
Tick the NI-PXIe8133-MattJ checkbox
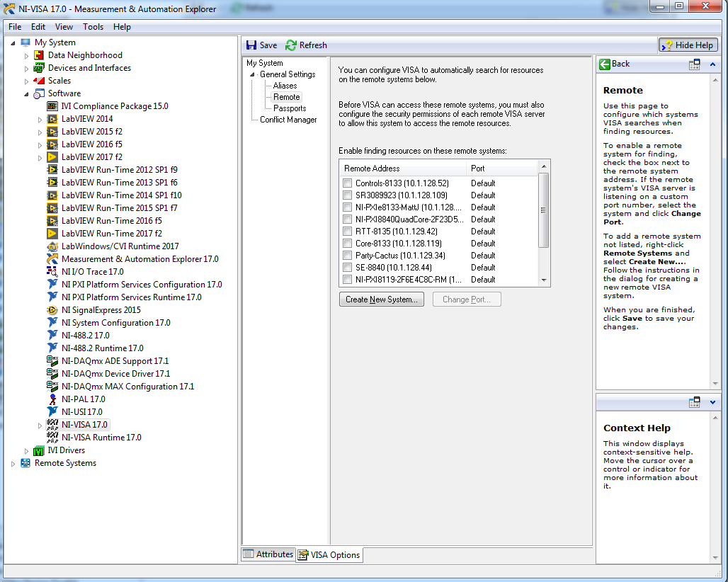point(347,207)
